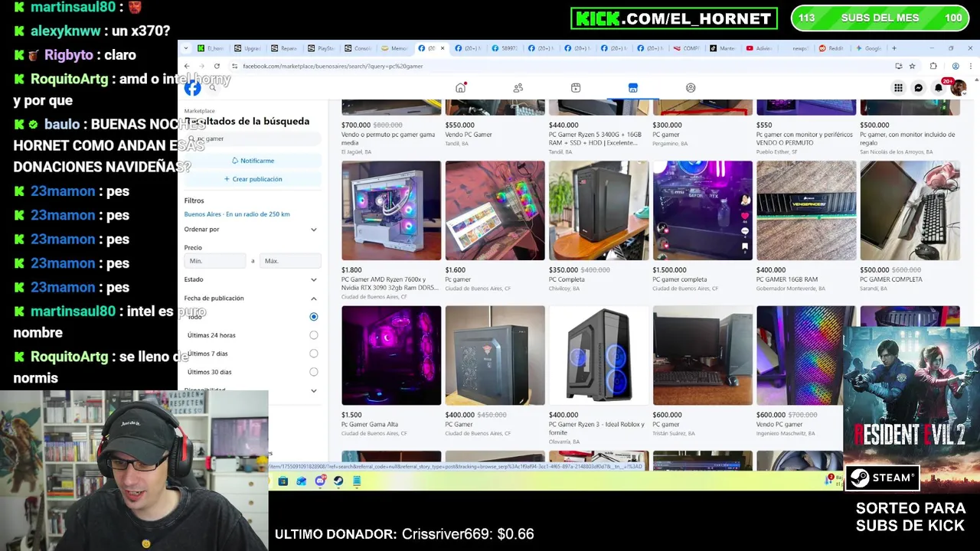
Task: Open Discord from the taskbar
Action: tap(320, 481)
